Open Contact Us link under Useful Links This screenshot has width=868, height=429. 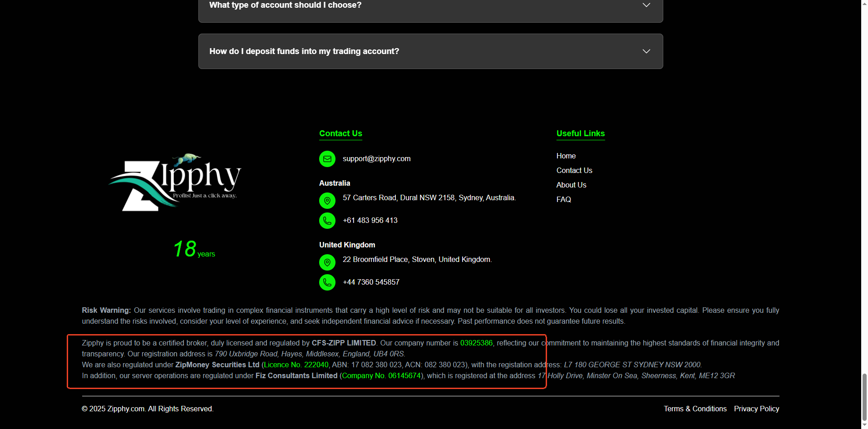click(x=574, y=170)
